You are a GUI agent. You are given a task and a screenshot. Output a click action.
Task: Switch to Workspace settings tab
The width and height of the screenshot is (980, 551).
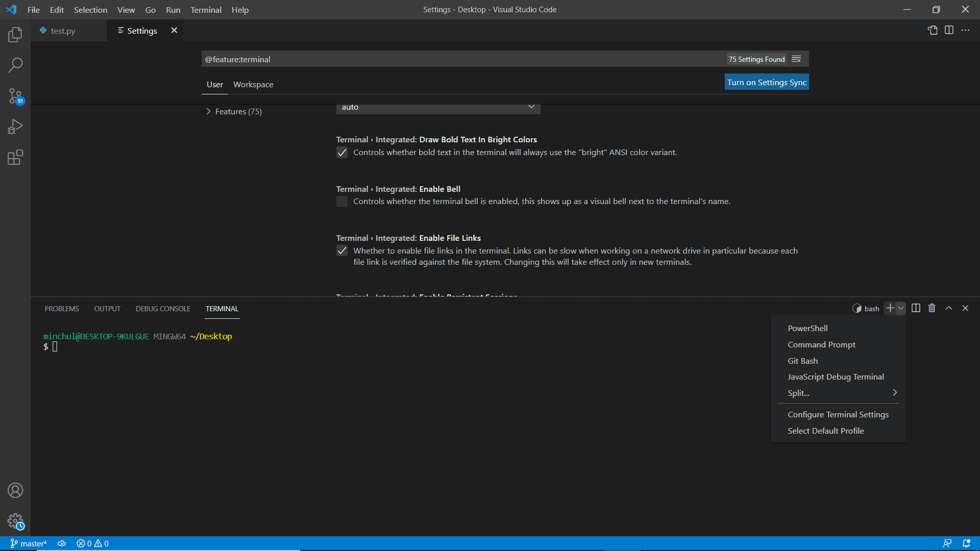click(x=253, y=84)
